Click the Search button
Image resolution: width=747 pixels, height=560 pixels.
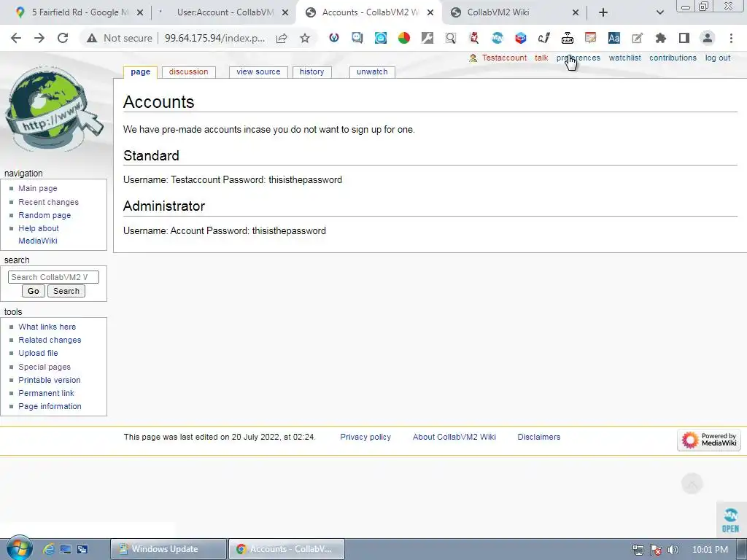tap(66, 291)
